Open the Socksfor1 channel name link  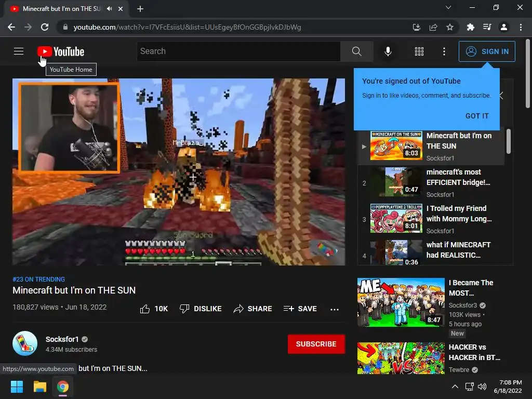[x=62, y=339]
